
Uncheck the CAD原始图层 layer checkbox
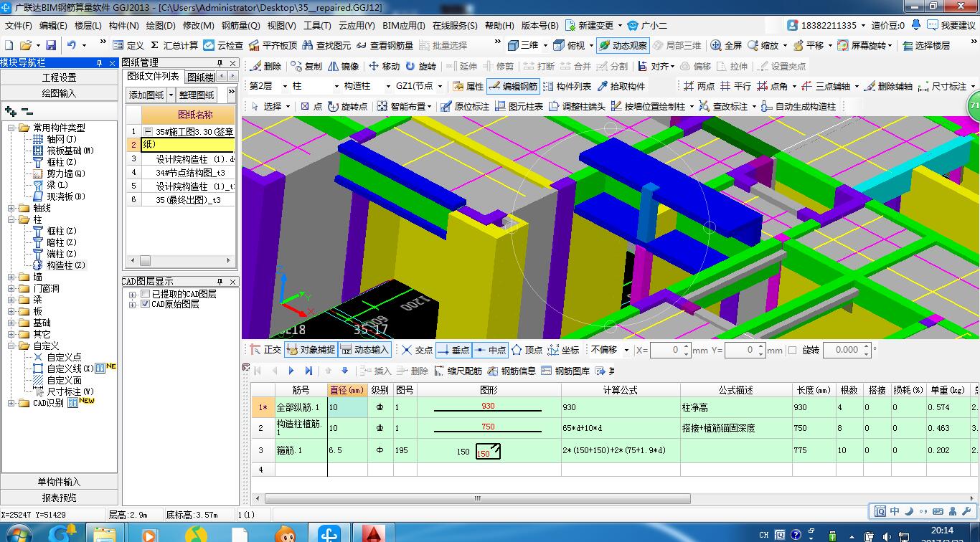pyautogui.click(x=146, y=304)
